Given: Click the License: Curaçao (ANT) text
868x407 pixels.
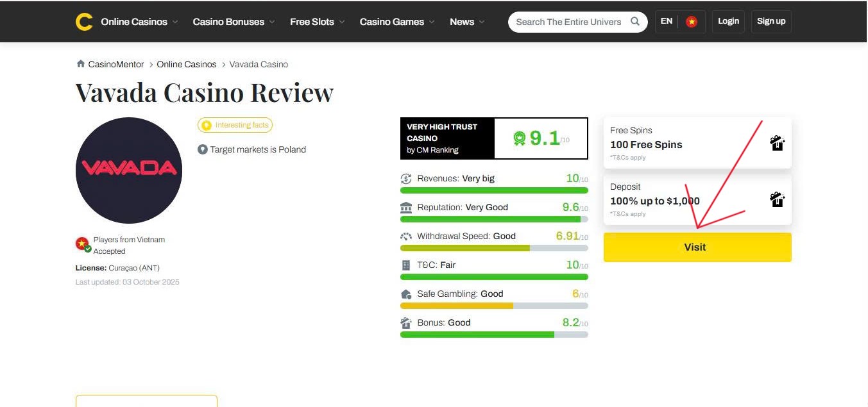Looking at the screenshot, I should coord(117,268).
